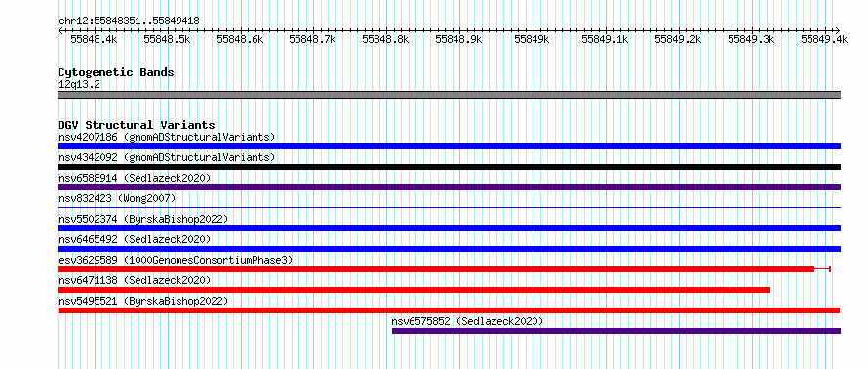This screenshot has width=868, height=369.
Task: Click the 55848.7k ruler tick label
Action: tap(313, 39)
